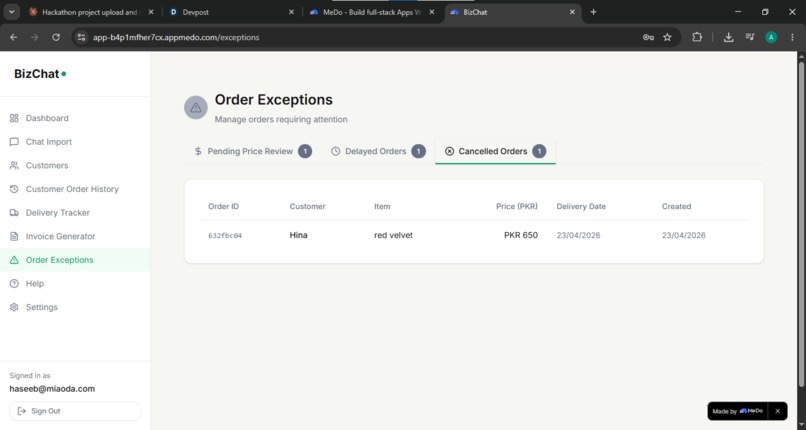Open Customer Order History
This screenshot has height=430, width=806.
(x=75, y=189)
